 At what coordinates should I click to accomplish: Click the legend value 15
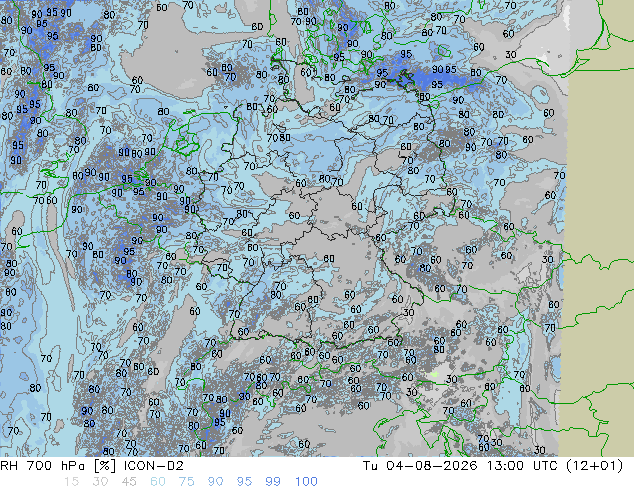(71, 482)
